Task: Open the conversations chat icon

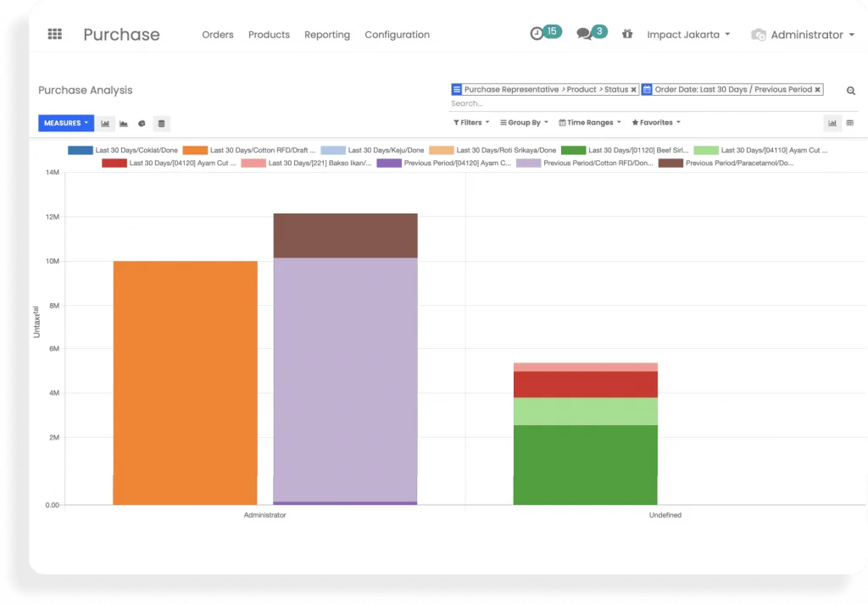Action: (x=584, y=34)
